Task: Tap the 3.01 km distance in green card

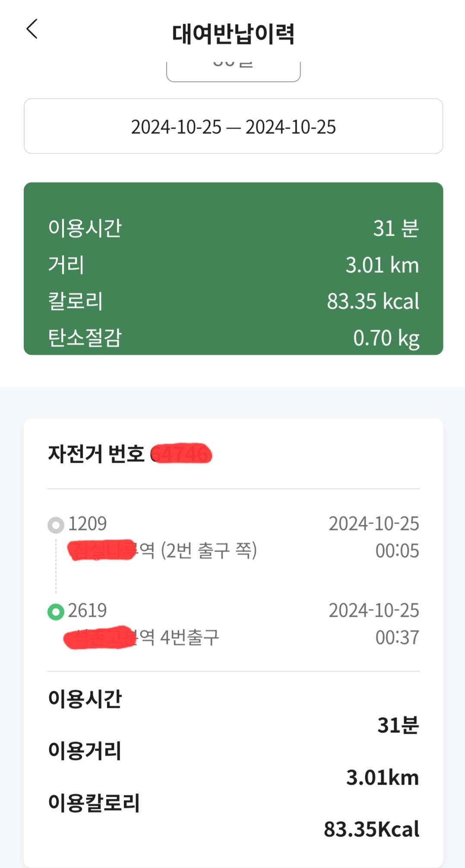Action: [x=382, y=265]
